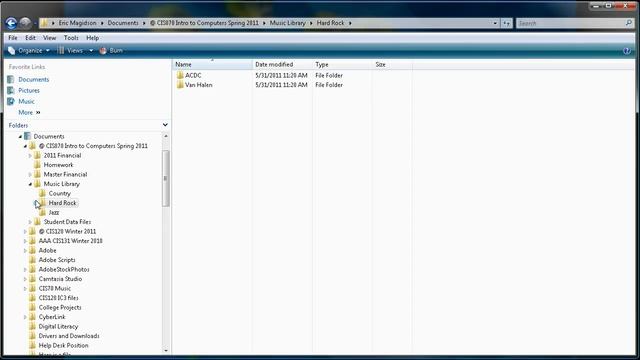This screenshot has width=640, height=360.
Task: Click the Adobe Scripts folder icon
Action: pyautogui.click(x=33, y=260)
